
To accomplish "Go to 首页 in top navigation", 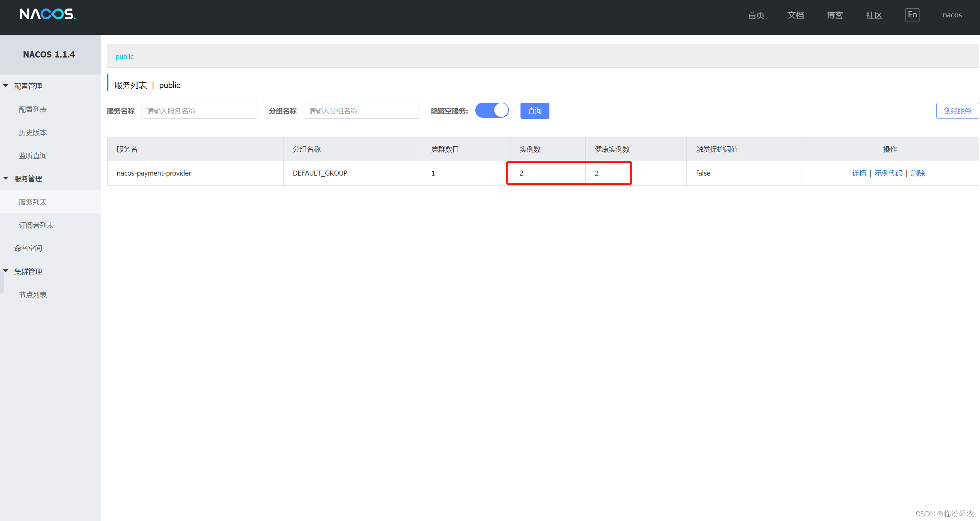I will (x=756, y=15).
